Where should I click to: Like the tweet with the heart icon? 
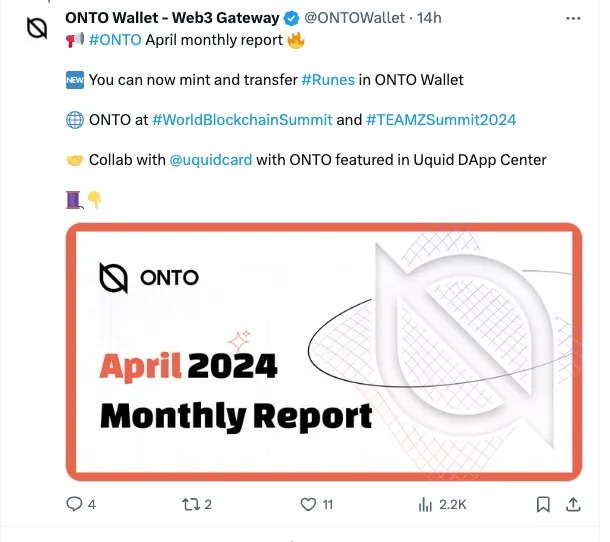pyautogui.click(x=309, y=504)
